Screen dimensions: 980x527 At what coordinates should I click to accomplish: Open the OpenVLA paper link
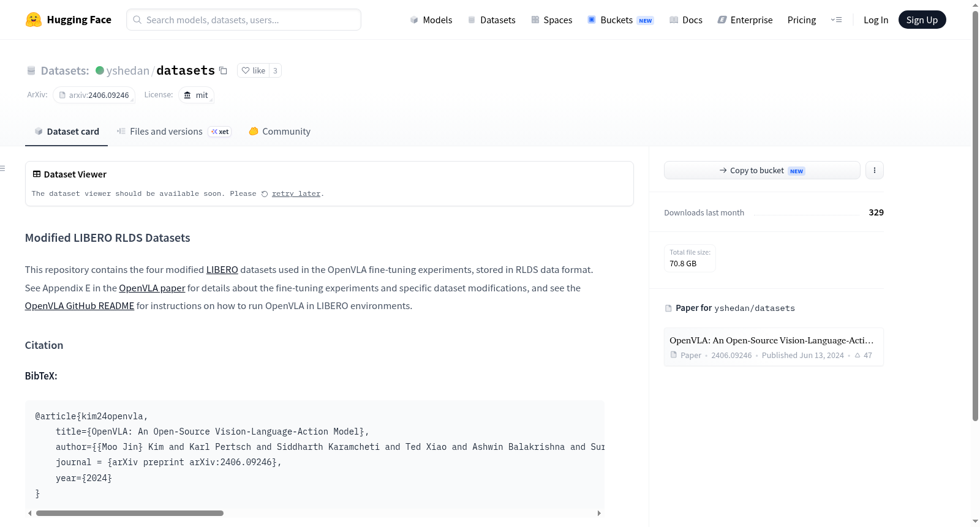[152, 288]
